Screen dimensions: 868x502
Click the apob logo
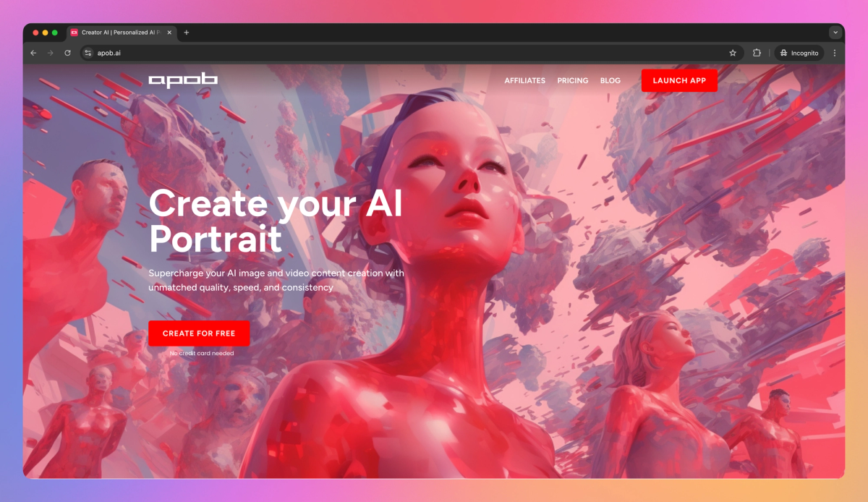point(183,80)
